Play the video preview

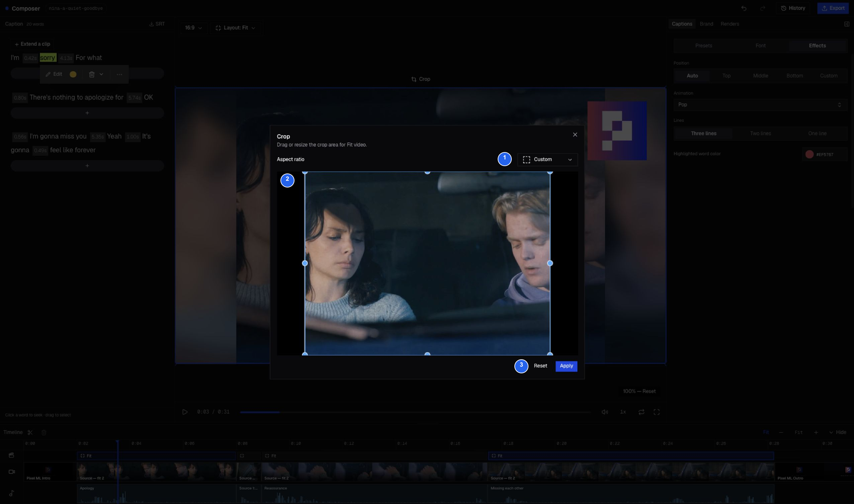point(185,412)
